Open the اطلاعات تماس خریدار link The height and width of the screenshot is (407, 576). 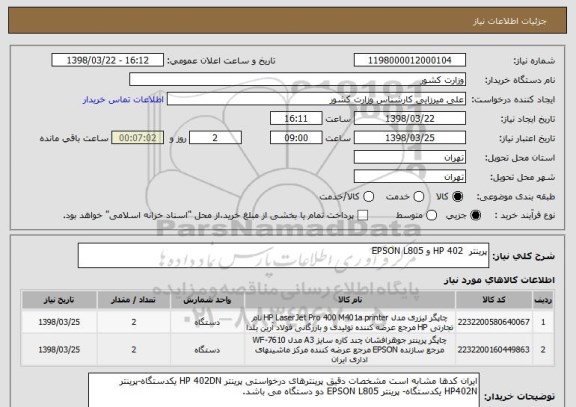(x=123, y=100)
